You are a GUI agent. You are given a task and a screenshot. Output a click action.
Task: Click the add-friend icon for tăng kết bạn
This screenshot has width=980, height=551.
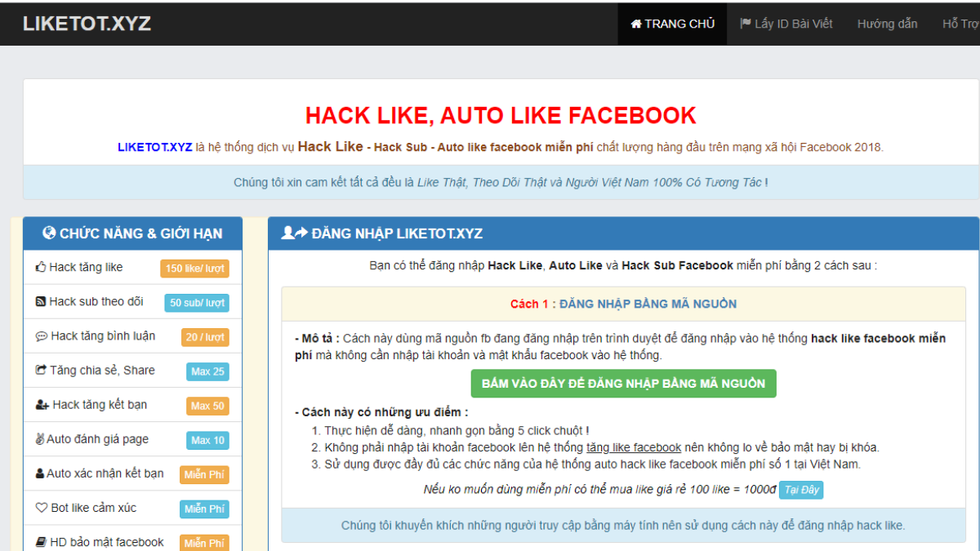(x=42, y=405)
